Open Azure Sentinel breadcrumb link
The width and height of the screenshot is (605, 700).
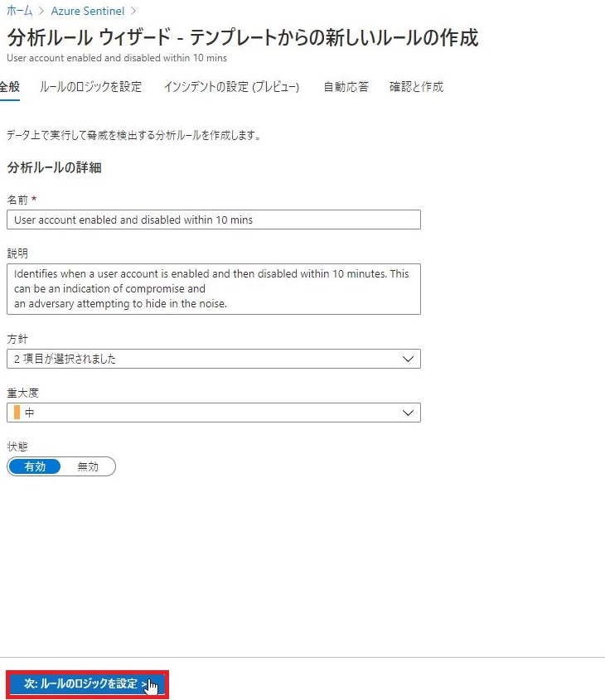(88, 11)
